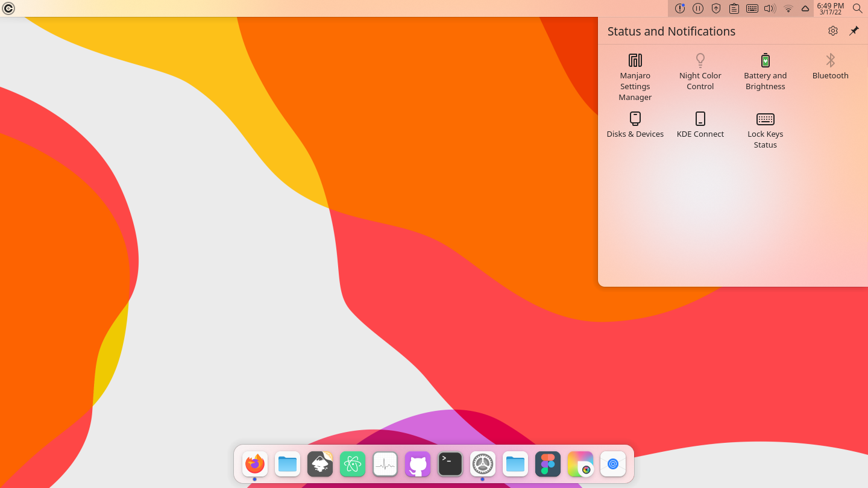
Task: Open the audio volume tray icon
Action: [x=770, y=8]
